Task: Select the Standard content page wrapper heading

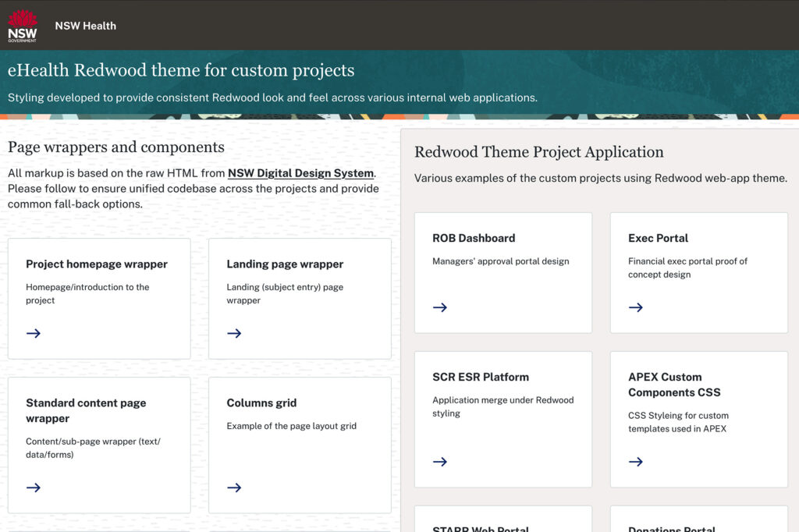Action: coord(86,410)
